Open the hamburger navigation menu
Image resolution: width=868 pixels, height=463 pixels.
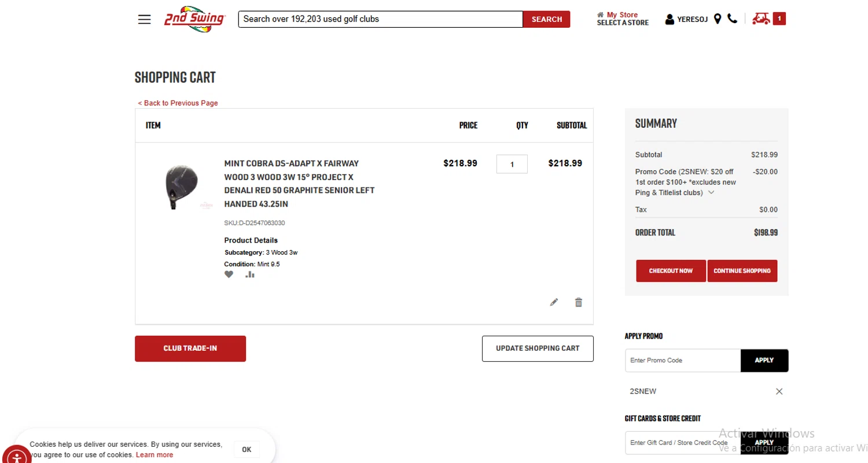coord(144,19)
